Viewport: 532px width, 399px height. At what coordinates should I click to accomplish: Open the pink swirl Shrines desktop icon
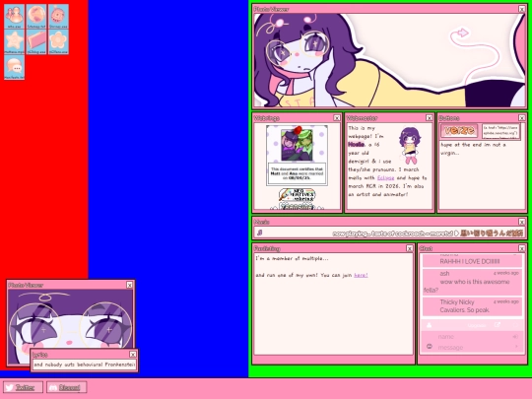(58, 17)
